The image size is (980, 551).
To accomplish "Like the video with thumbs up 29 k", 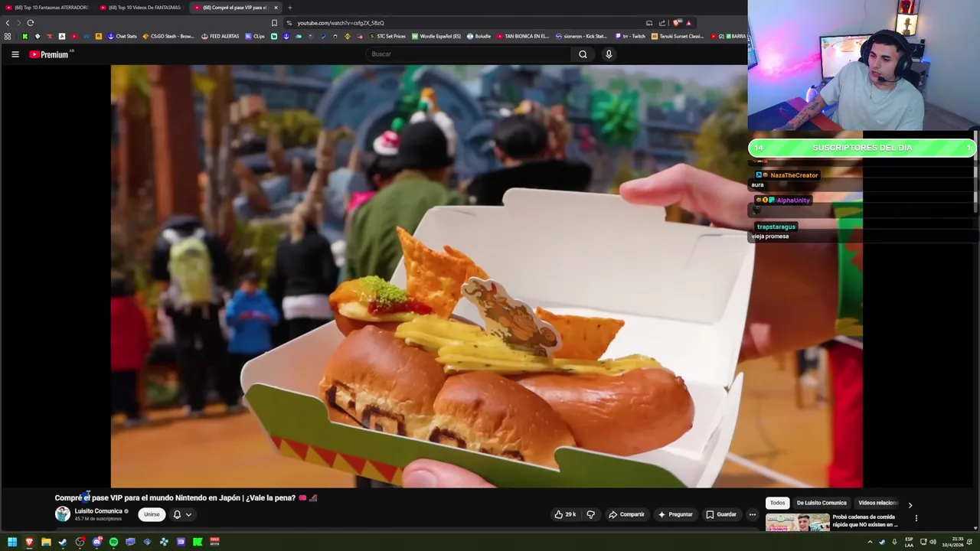I will click(x=565, y=514).
